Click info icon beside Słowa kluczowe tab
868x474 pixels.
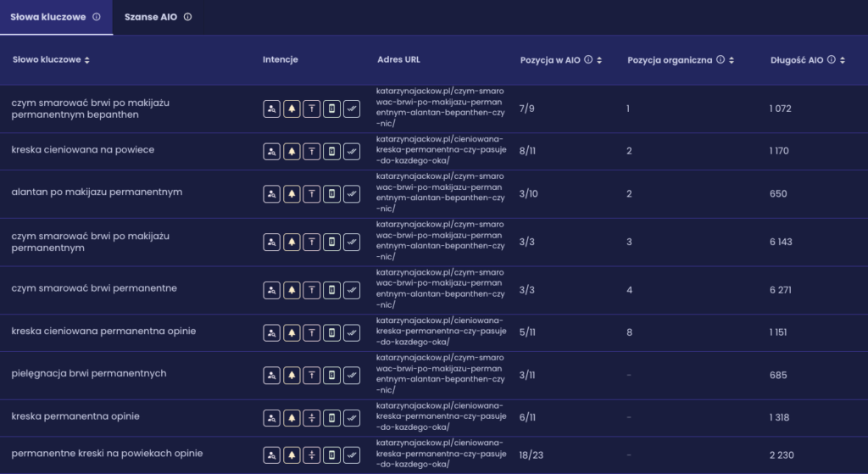[97, 17]
